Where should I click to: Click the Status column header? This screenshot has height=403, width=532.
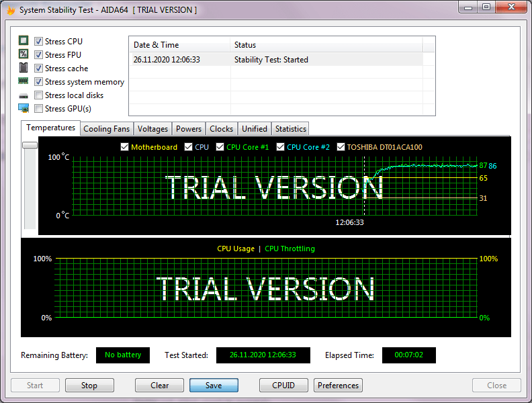[326, 45]
